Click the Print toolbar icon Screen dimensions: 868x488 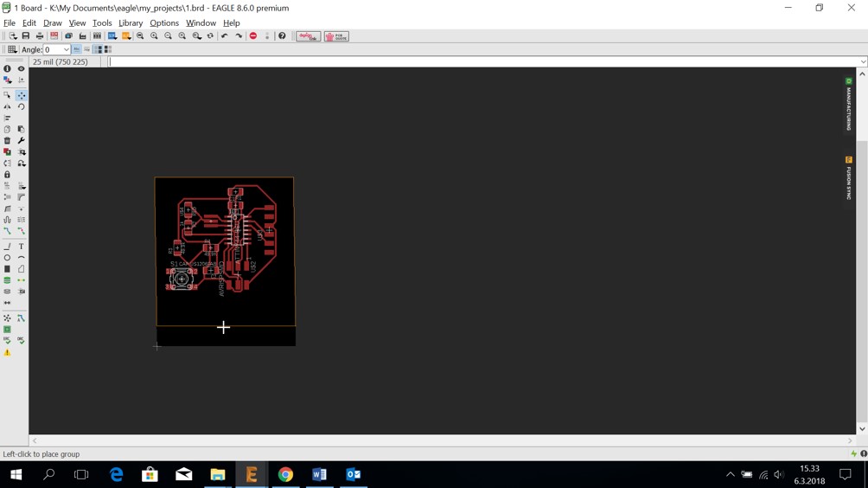[39, 36]
